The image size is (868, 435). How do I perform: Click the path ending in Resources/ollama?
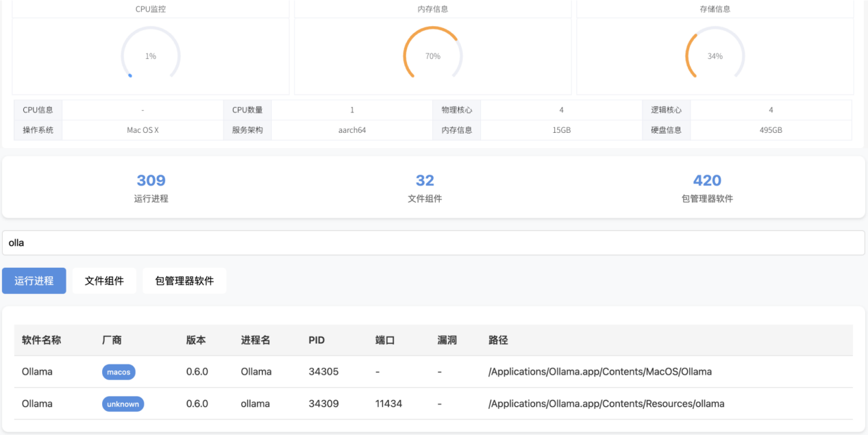pyautogui.click(x=606, y=404)
